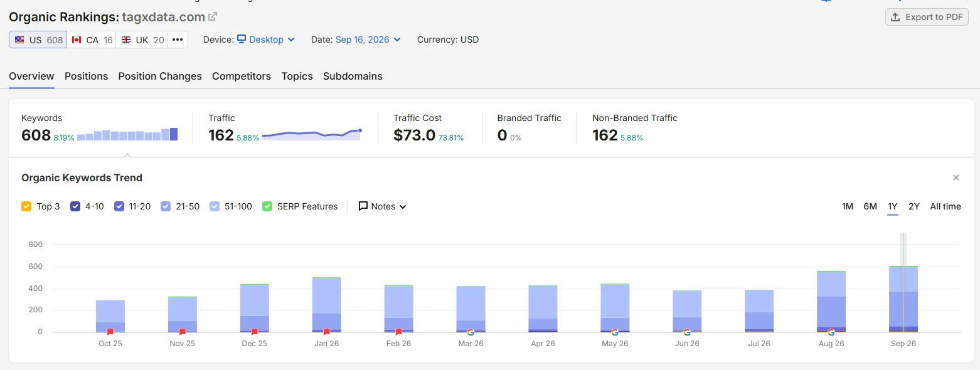980x370 pixels.
Task: Click the Currency: USD label
Action: (448, 40)
